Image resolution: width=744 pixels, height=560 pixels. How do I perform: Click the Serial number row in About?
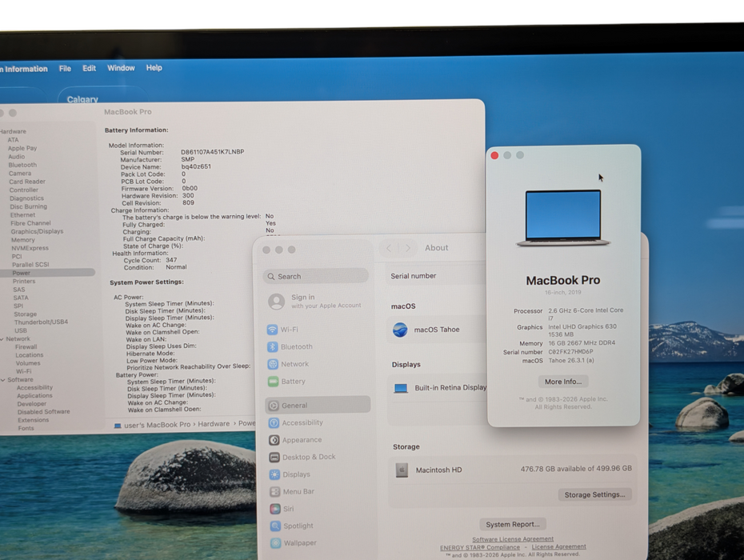click(x=435, y=276)
